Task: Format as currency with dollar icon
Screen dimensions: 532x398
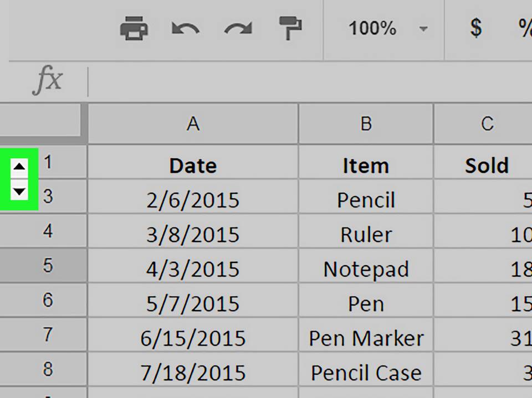Action: 476,28
